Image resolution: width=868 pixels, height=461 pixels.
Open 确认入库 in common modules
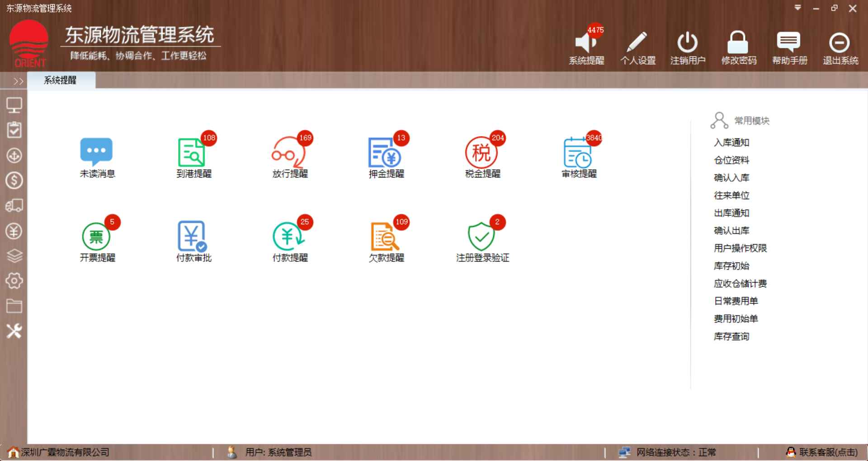[x=731, y=178]
